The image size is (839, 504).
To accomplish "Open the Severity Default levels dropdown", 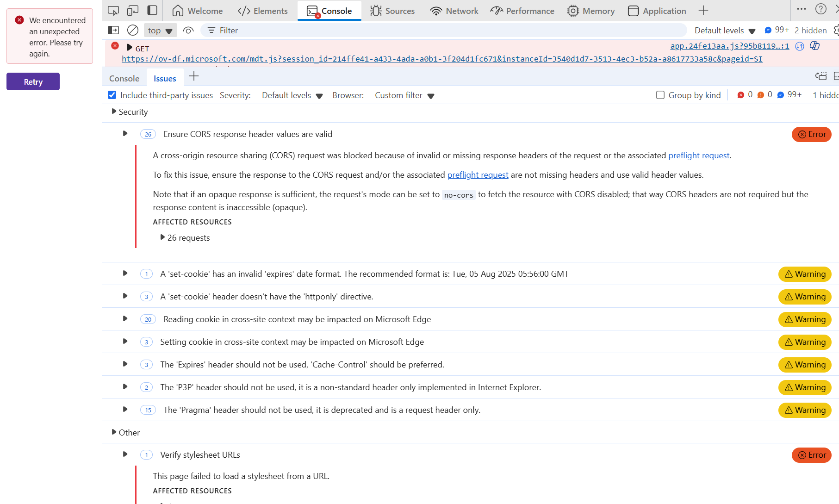I will [x=292, y=95].
